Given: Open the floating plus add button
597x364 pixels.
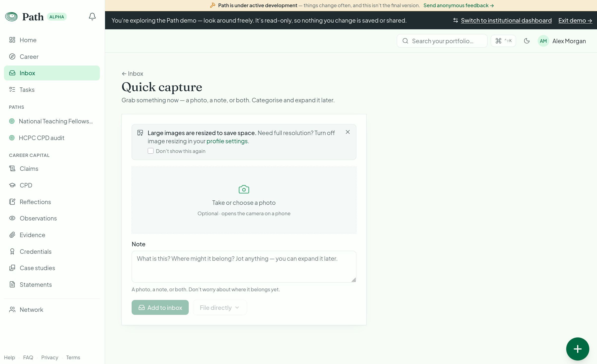Looking at the screenshot, I should [578, 349].
